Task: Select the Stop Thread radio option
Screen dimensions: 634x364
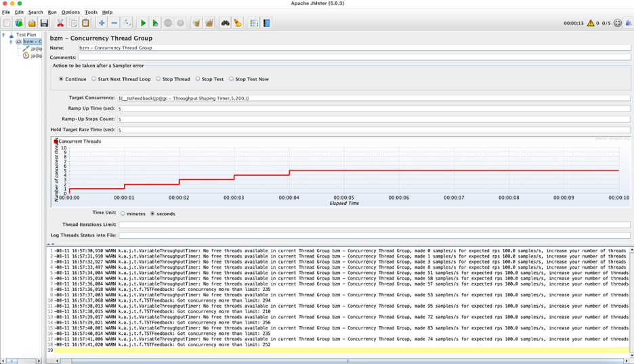Action: pos(158,79)
